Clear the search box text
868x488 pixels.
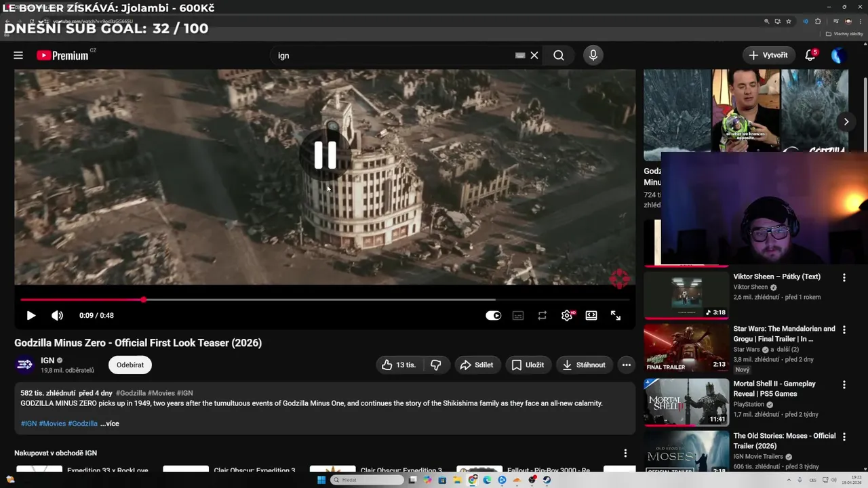click(x=534, y=56)
